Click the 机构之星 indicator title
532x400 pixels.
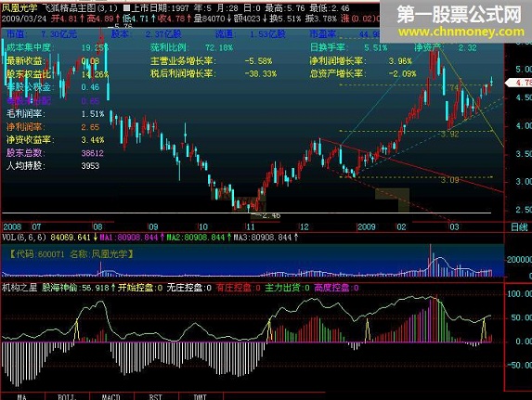(x=19, y=288)
